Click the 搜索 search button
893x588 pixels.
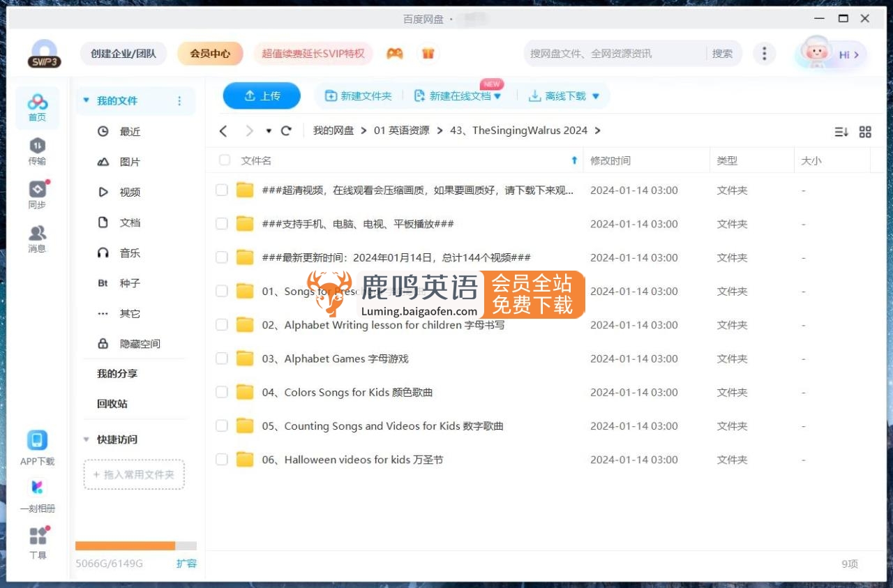tap(722, 54)
